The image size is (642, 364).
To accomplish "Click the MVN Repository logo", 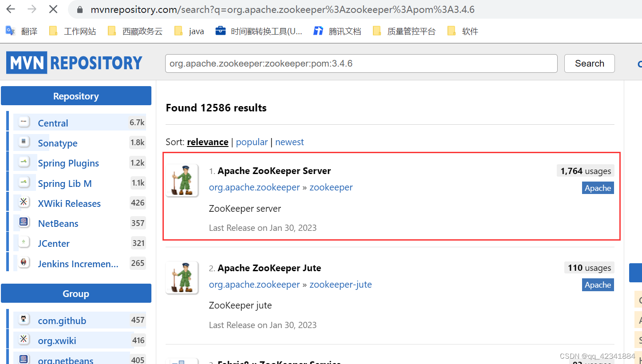I will tap(74, 62).
